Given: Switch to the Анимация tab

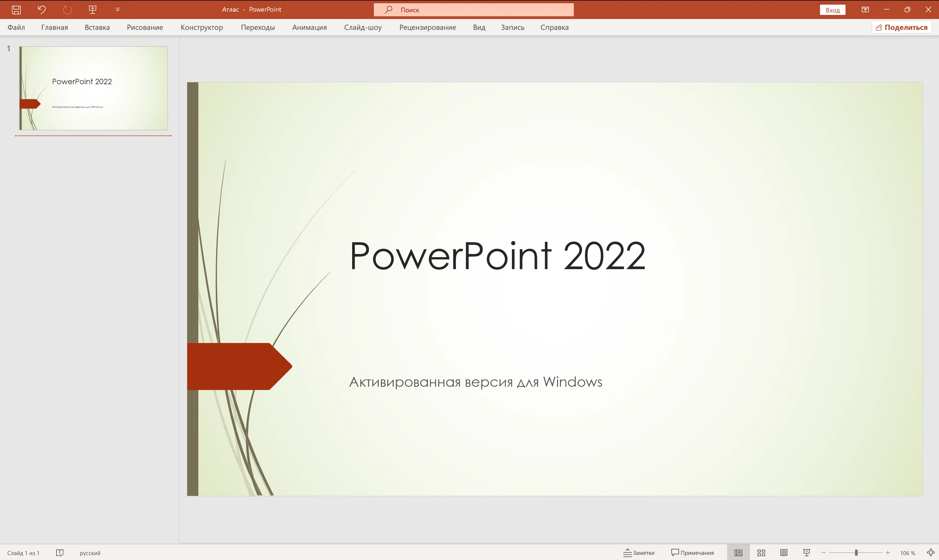Looking at the screenshot, I should click(x=309, y=27).
